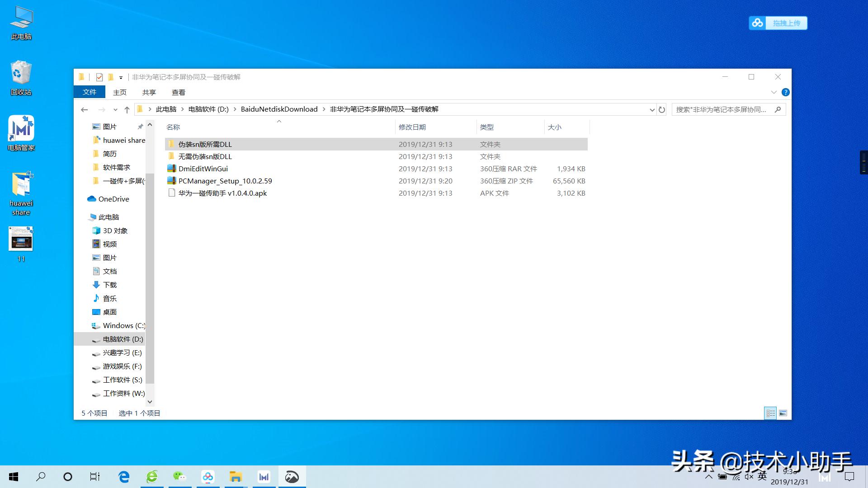Open the 文件 menu tab
This screenshot has width=868, height=488.
[x=90, y=92]
